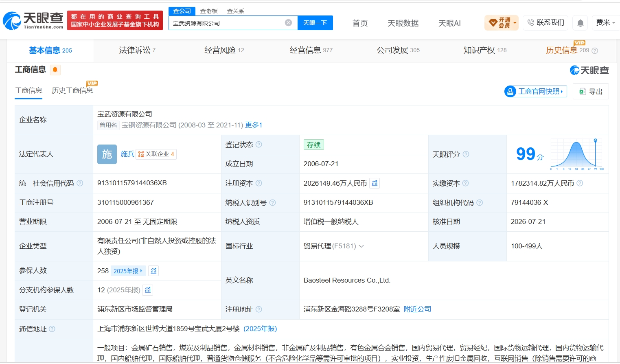Open the 2025年报 dropdown tag
This screenshot has width=620, height=364.
tap(128, 271)
